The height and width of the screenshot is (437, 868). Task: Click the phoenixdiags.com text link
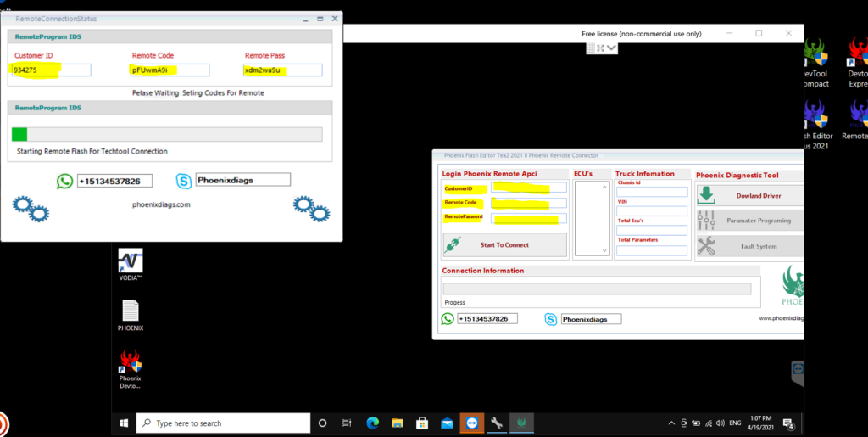pos(161,204)
